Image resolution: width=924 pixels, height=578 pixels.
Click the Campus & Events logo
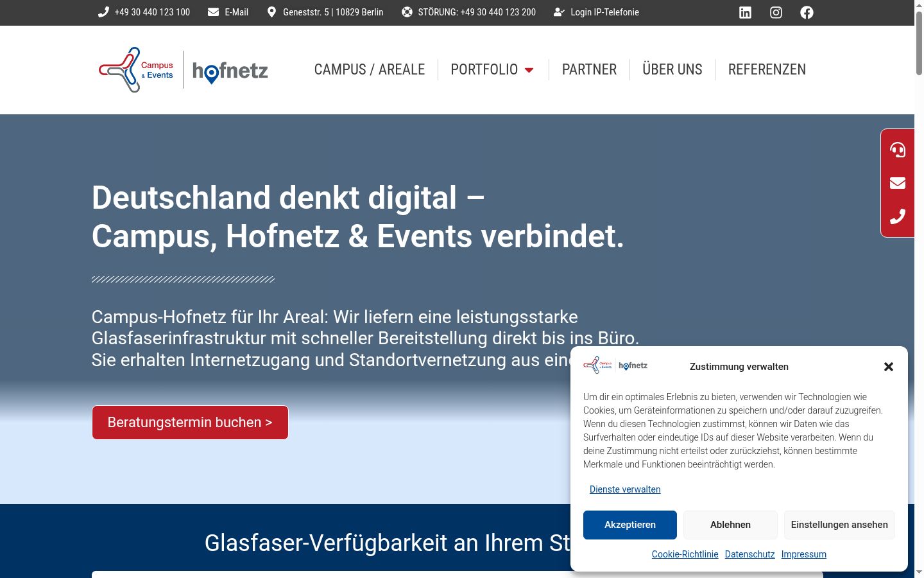click(136, 69)
